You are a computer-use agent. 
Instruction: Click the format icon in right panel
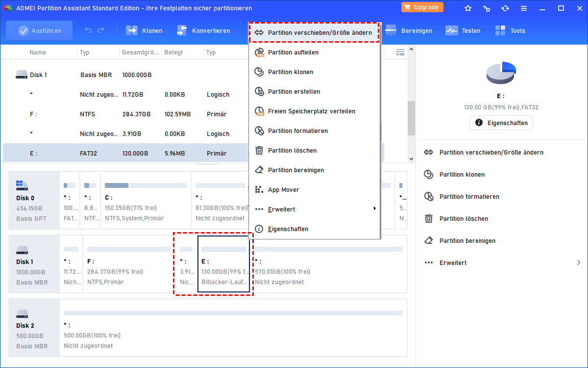pyautogui.click(x=429, y=197)
